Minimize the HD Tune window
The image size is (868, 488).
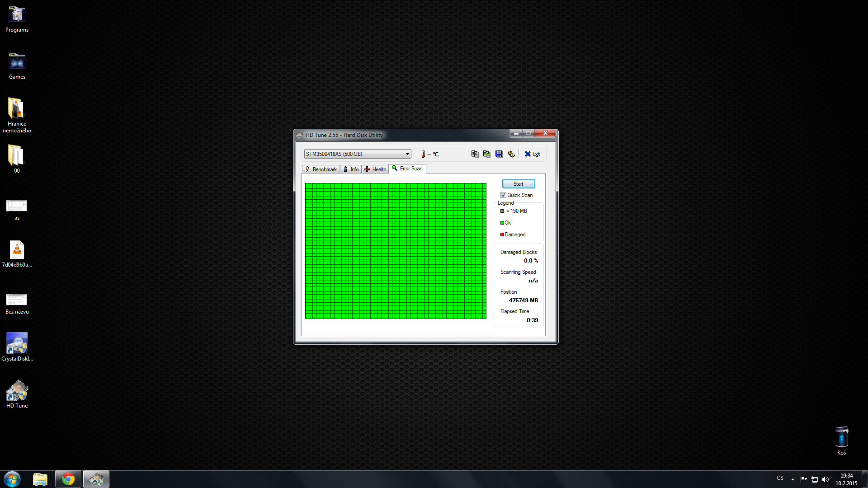[x=516, y=133]
